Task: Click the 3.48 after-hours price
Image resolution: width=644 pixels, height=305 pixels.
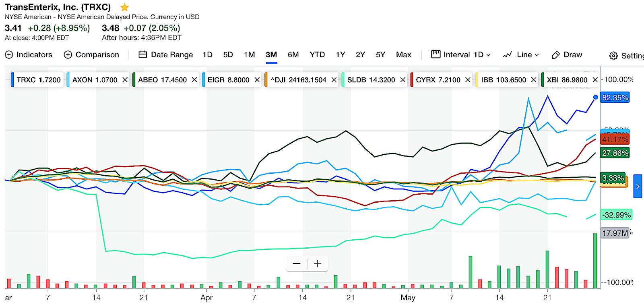Action: click(x=110, y=28)
